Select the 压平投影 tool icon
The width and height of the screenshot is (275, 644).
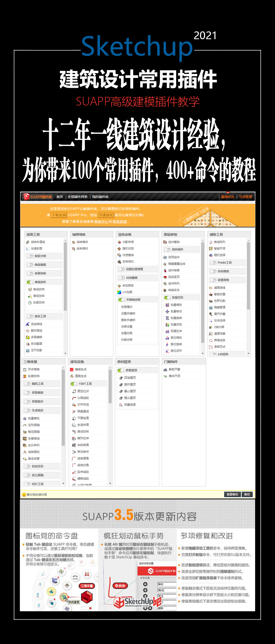click(x=27, y=350)
